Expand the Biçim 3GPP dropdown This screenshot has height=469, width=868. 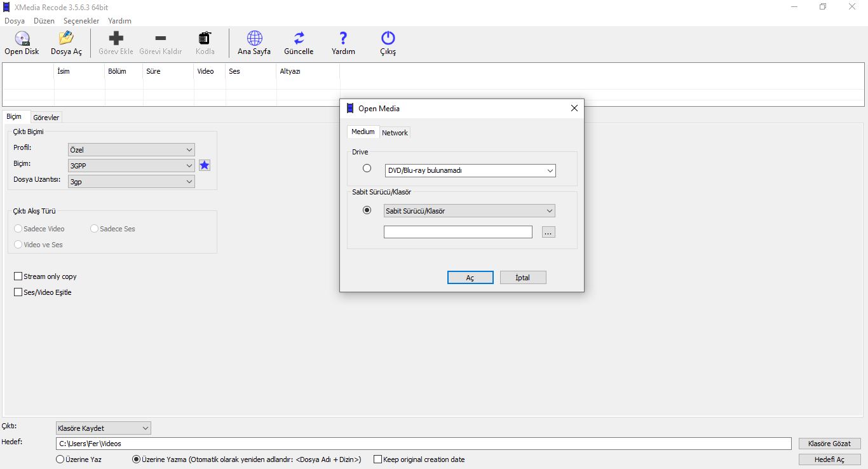point(132,165)
